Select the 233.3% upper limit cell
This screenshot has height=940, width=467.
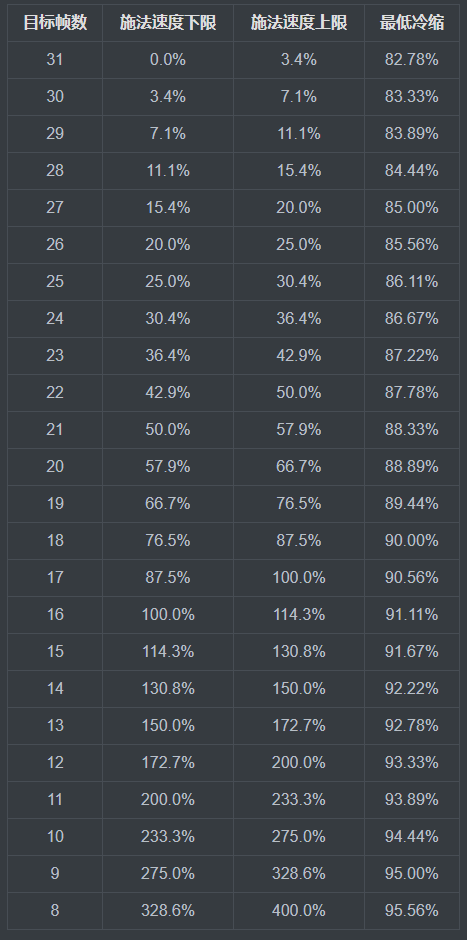coord(299,800)
